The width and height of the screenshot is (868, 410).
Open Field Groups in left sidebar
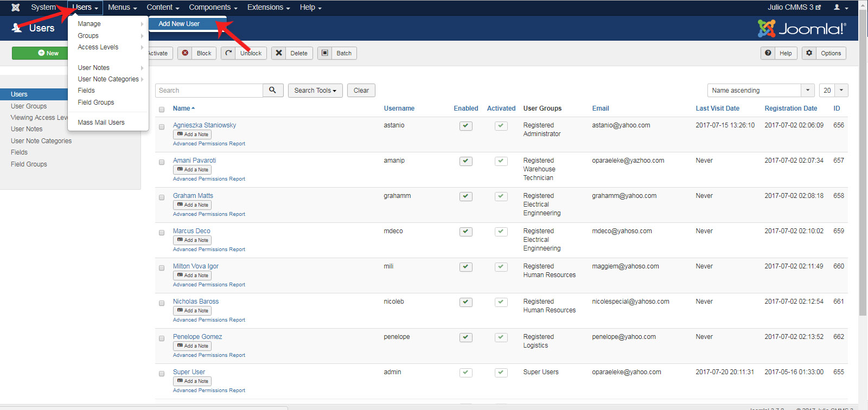[29, 164]
